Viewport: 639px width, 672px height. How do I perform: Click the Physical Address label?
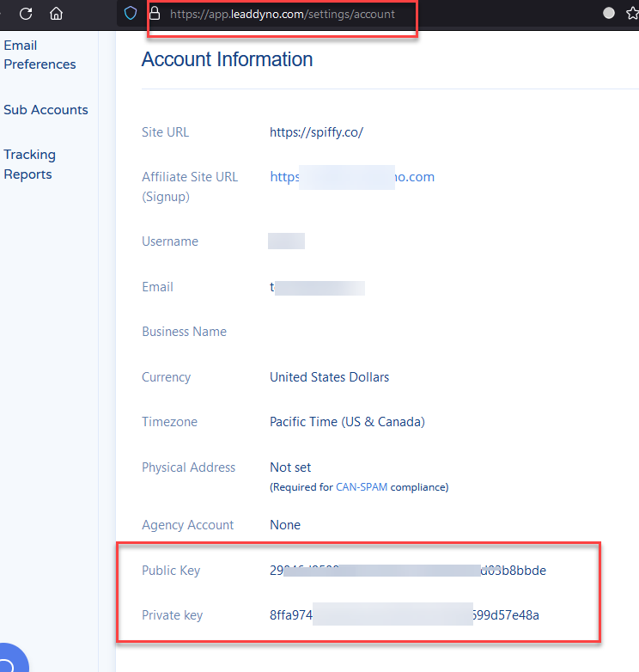(x=188, y=467)
